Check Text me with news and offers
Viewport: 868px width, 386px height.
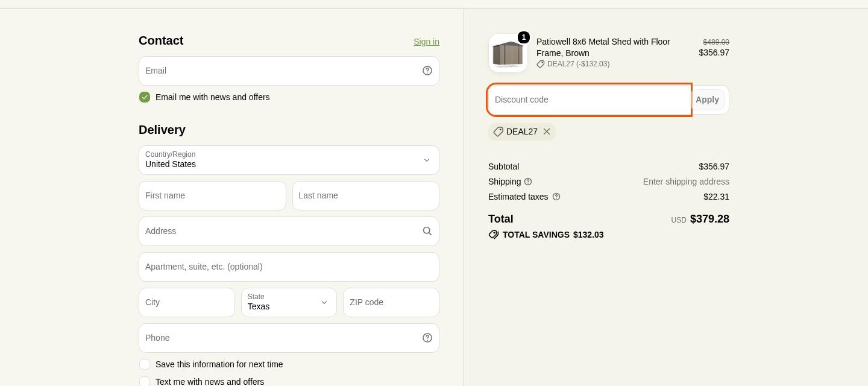145,382
